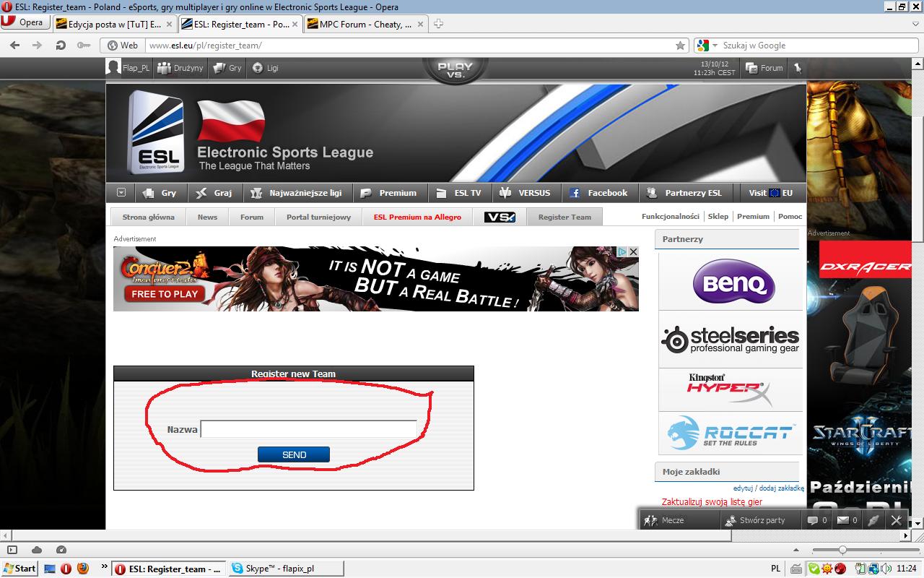Select the ESL: Register_team tab
The image size is (924, 578).
(x=240, y=24)
